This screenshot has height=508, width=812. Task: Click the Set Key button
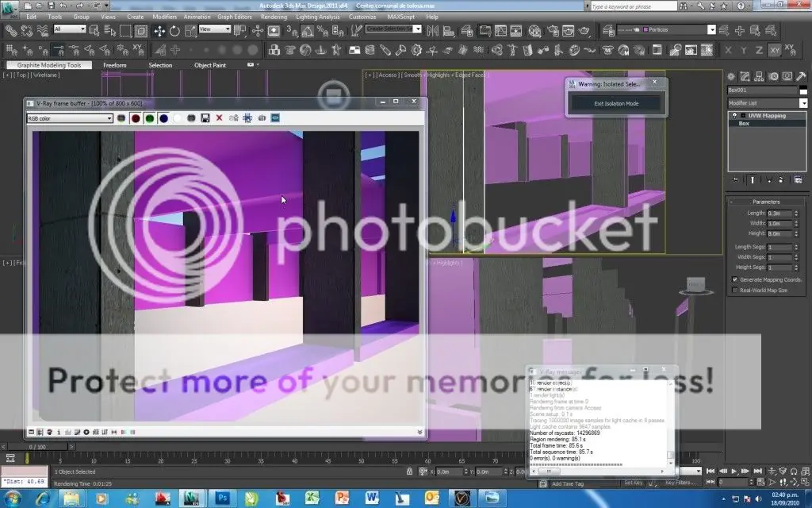click(633, 483)
